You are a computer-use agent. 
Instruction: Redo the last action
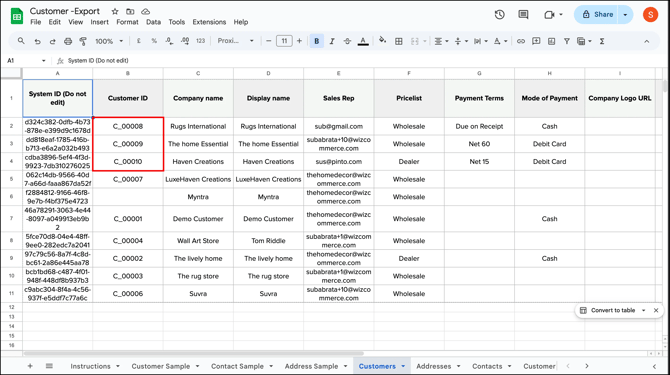coord(53,41)
